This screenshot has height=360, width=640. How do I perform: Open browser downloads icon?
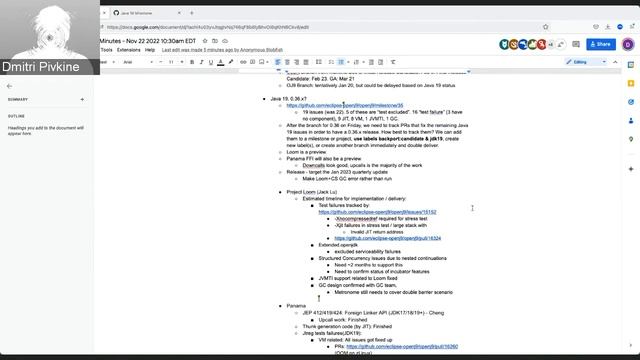pyautogui.click(x=608, y=27)
